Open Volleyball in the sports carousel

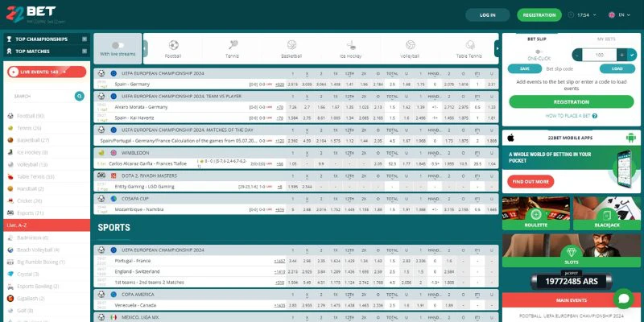tap(410, 49)
